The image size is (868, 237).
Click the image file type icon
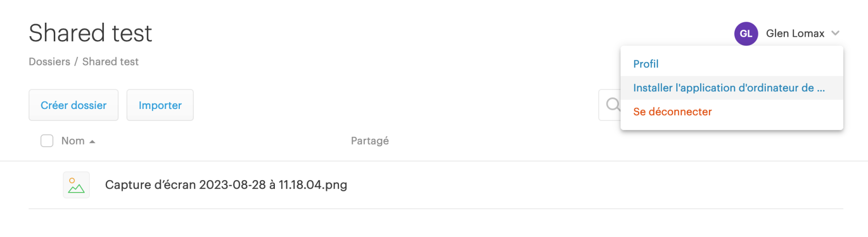point(76,185)
